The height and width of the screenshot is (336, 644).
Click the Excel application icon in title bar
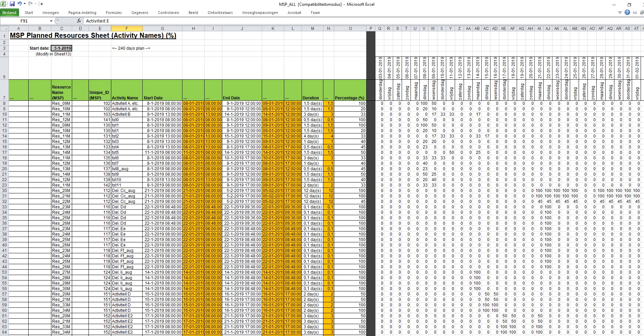4,4
